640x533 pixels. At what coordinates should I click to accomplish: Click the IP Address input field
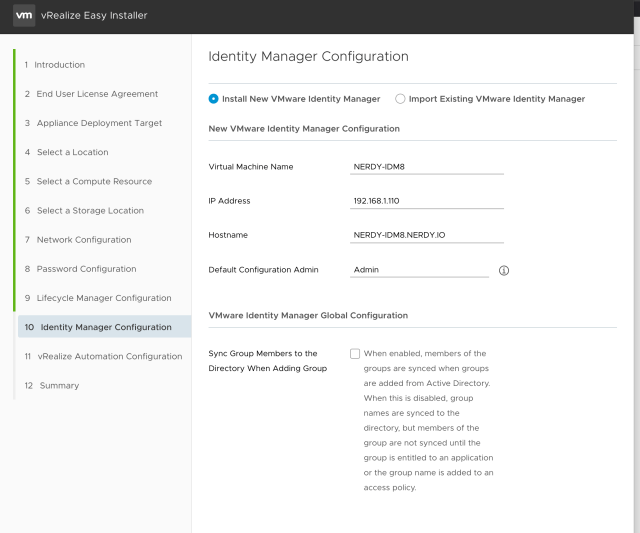tap(426, 201)
